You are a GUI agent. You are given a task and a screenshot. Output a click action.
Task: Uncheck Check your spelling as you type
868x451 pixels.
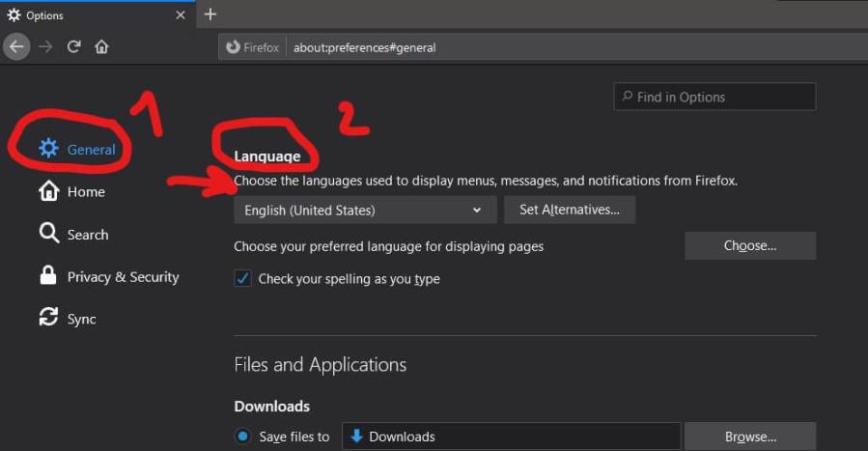pyautogui.click(x=243, y=278)
